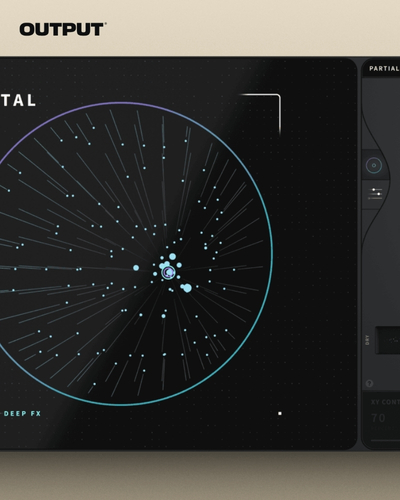Open the XY circle view tab
The width and height of the screenshot is (400, 500).
click(x=374, y=165)
